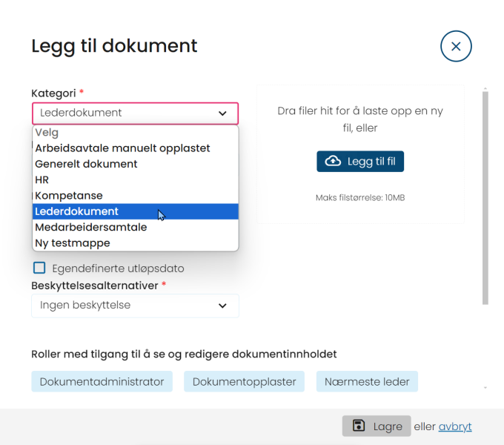The height and width of the screenshot is (445, 504).
Task: Expand the Beskyttelsesalternativer dropdown
Action: click(x=136, y=306)
